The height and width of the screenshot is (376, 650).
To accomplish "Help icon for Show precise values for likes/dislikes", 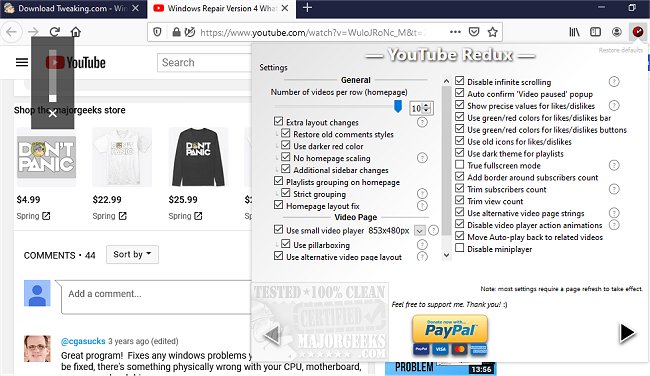I will [x=614, y=106].
